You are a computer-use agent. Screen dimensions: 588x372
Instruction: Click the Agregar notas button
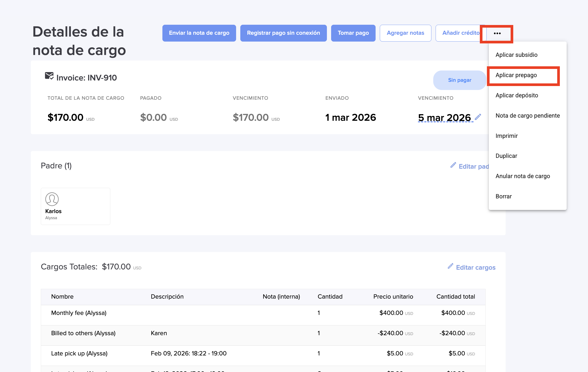[405, 33]
